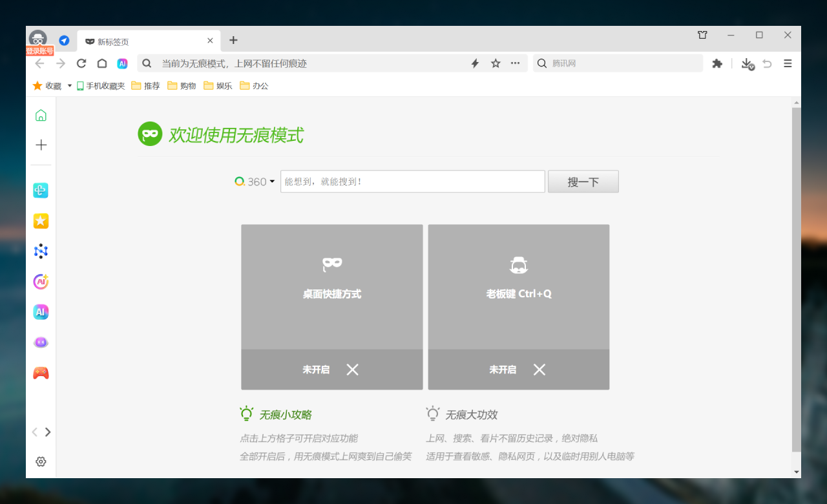Click the 搜一下 search button

(583, 182)
